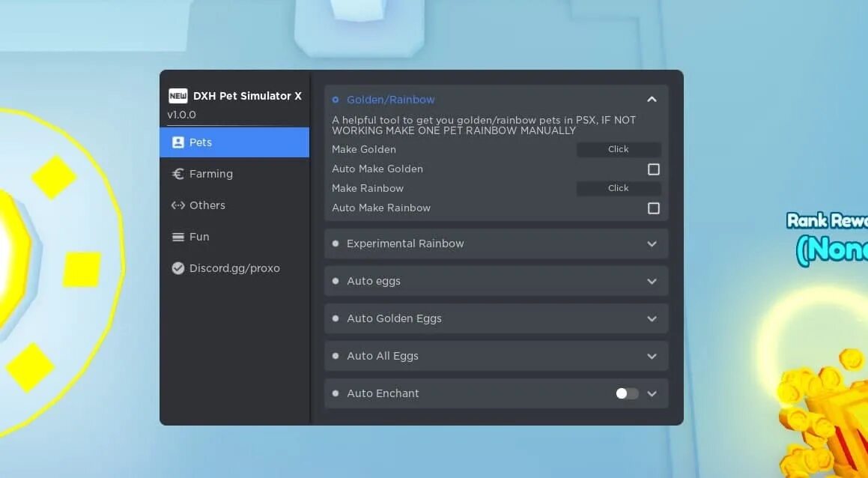Turn on the Auto Enchant toggle switch
This screenshot has width=868, height=478.
(627, 393)
